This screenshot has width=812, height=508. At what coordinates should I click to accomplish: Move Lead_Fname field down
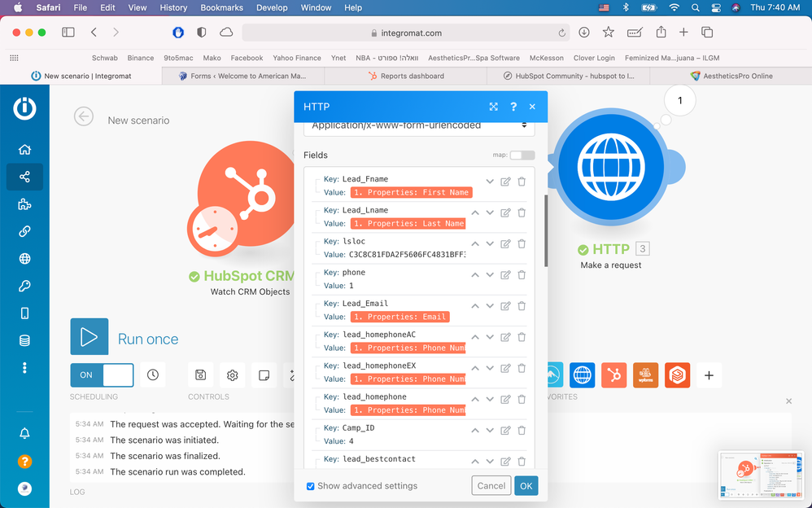[489, 182]
